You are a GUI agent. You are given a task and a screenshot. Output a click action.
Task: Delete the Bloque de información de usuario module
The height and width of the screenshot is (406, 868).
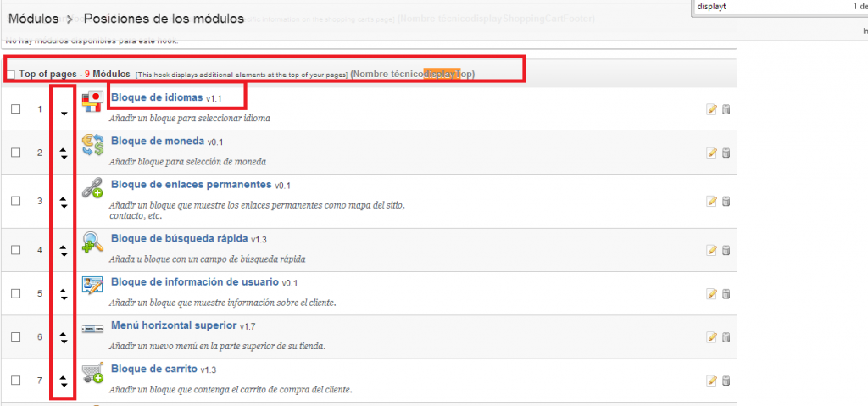click(x=726, y=293)
